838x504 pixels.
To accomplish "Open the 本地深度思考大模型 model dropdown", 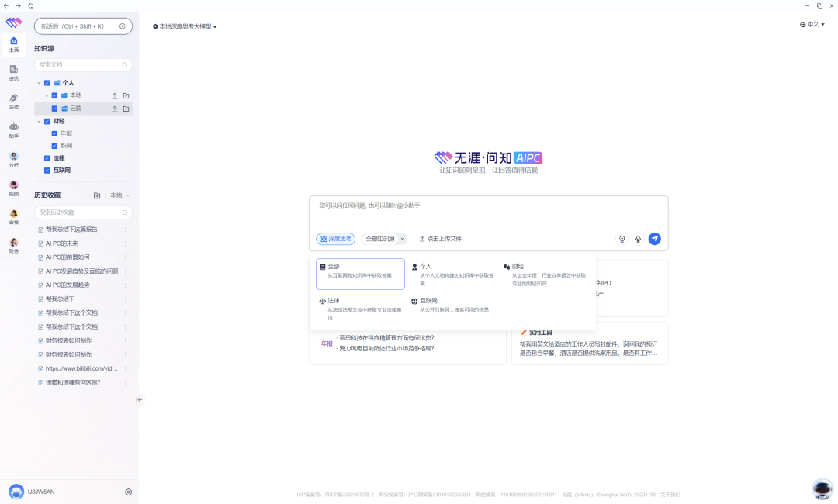I will (185, 26).
